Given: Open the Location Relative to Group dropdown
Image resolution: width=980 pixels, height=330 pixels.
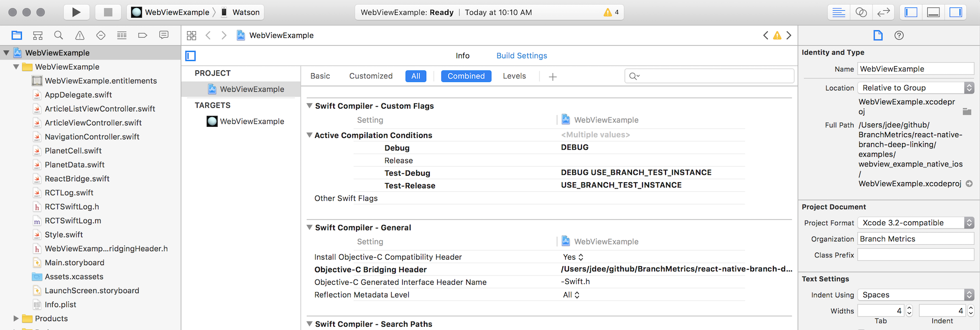Looking at the screenshot, I should coord(916,88).
